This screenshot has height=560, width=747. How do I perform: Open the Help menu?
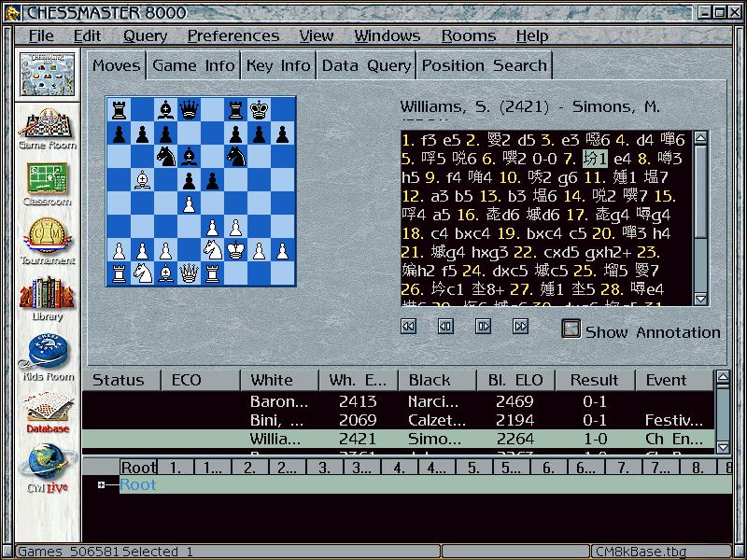tap(532, 35)
